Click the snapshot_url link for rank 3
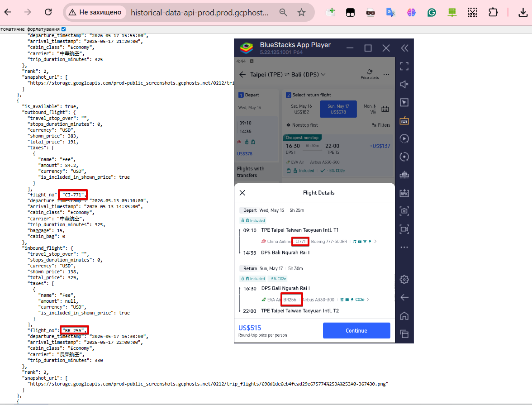 click(x=208, y=384)
